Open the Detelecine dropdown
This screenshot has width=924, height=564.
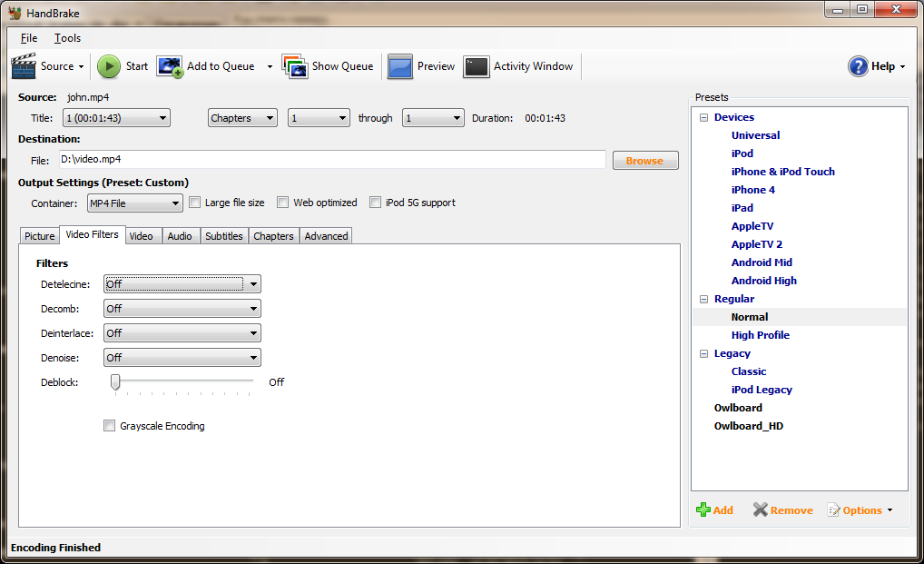coord(182,284)
